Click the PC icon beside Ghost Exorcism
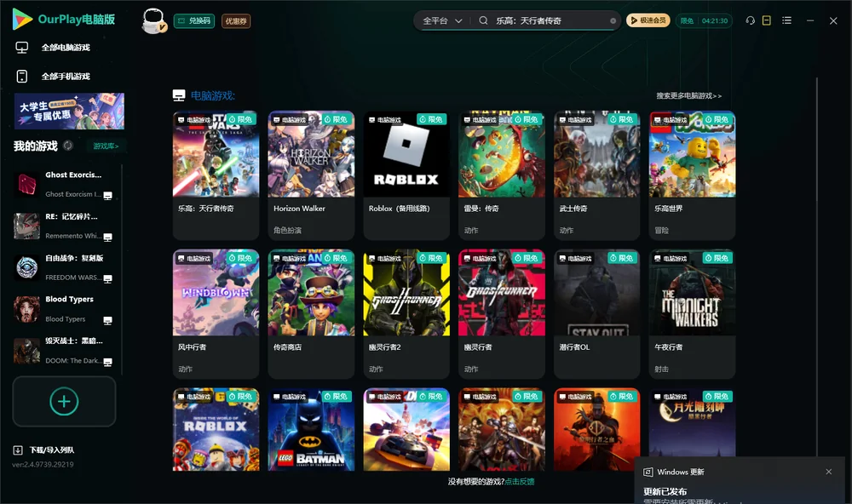The image size is (852, 504). [107, 196]
